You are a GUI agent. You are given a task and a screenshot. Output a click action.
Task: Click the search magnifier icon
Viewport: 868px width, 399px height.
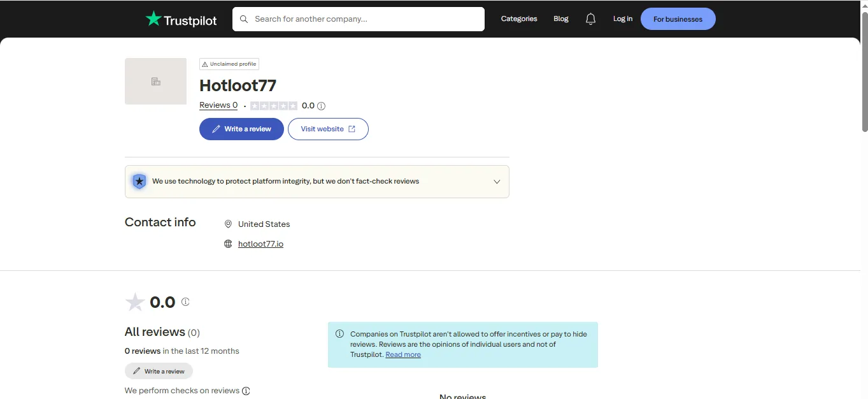[x=244, y=19]
